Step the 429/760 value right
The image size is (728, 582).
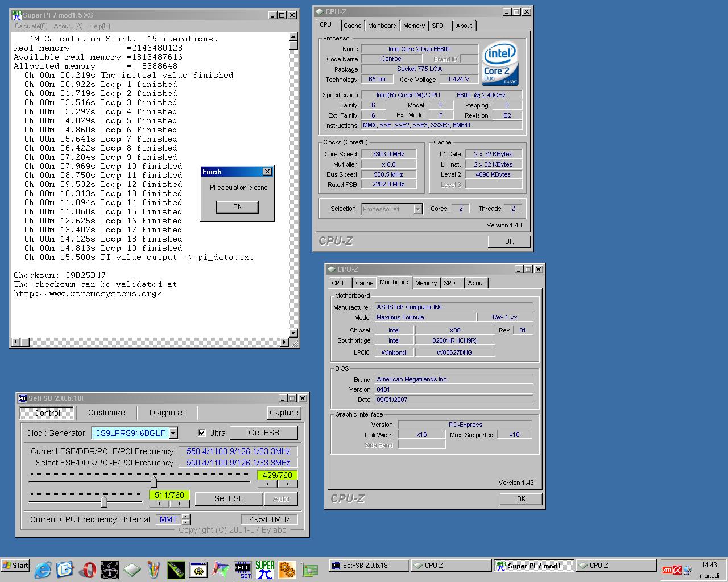pyautogui.click(x=287, y=484)
